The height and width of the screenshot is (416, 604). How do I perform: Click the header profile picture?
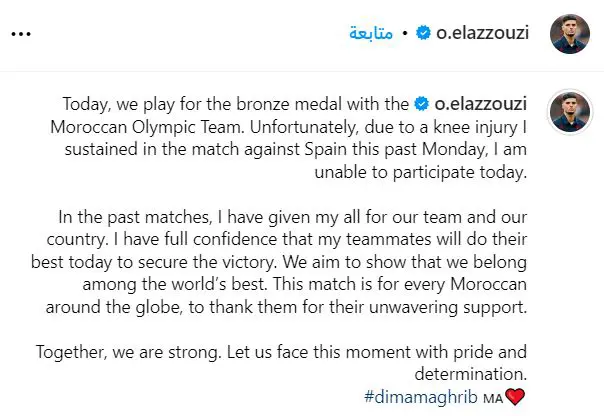(570, 34)
